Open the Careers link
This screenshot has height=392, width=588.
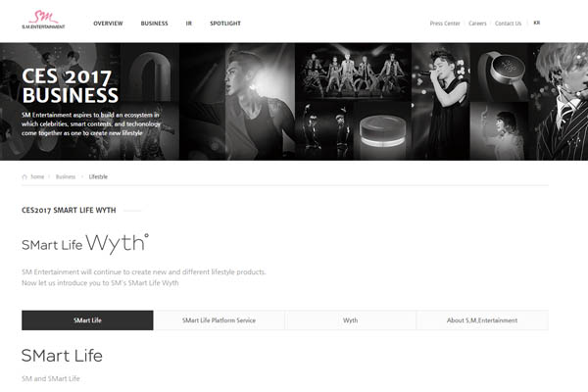pos(477,24)
